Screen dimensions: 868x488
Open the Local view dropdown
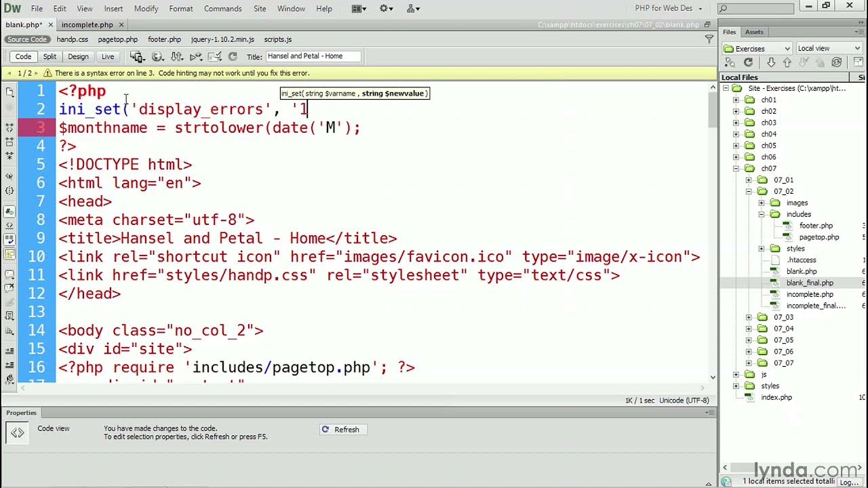[x=829, y=48]
